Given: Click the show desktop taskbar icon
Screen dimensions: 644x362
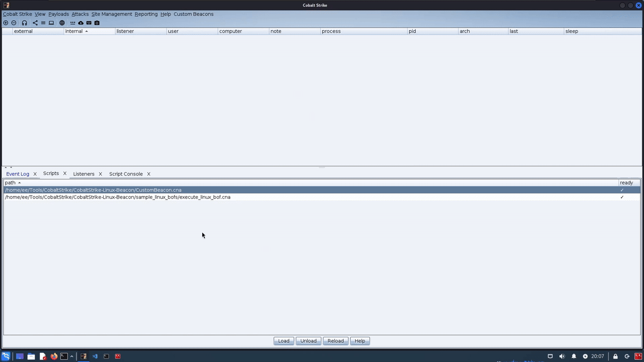Looking at the screenshot, I should [x=20, y=356].
